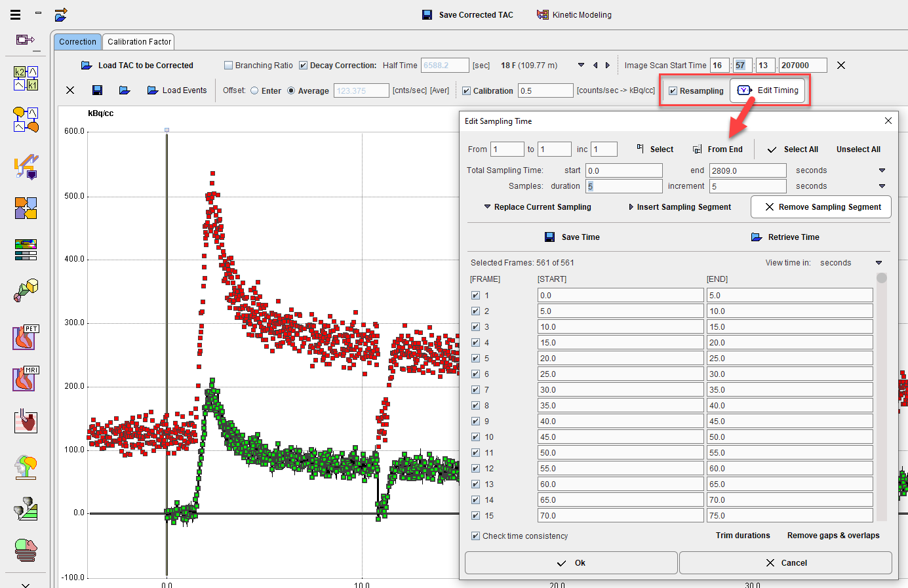Uncheck frame 1 checkbox

point(475,296)
